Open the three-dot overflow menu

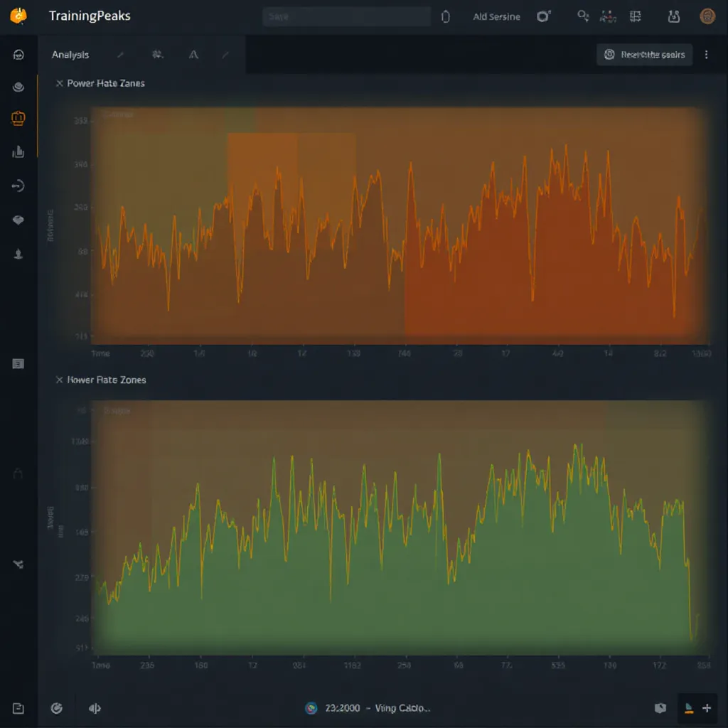[x=706, y=55]
